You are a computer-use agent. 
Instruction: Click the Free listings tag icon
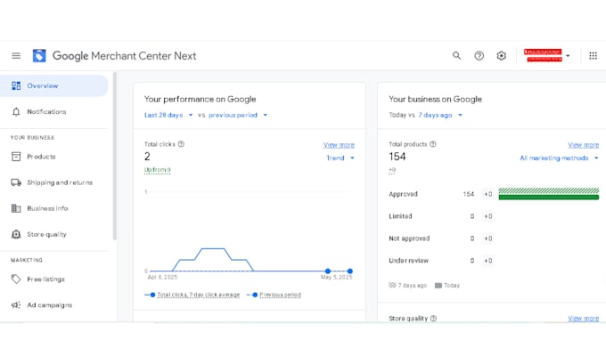pos(16,279)
